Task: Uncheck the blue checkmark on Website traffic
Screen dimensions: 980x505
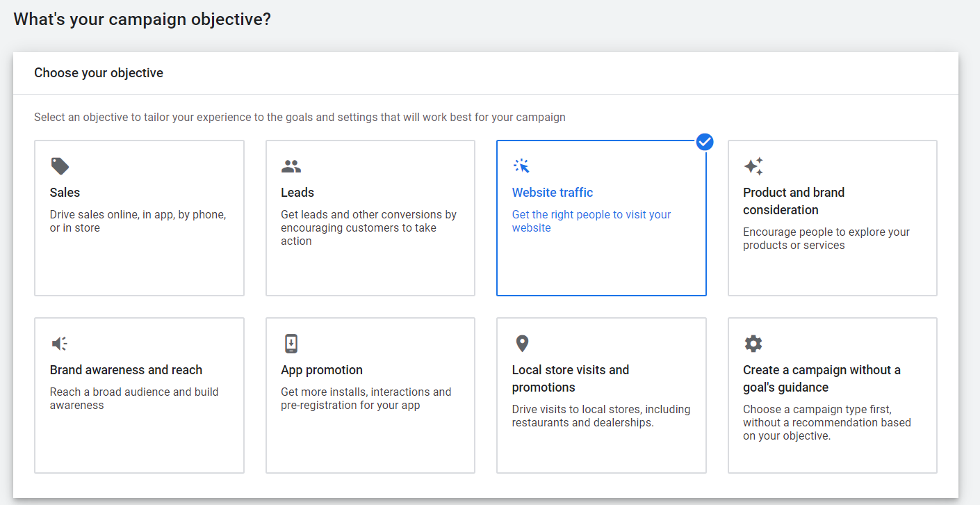Action: [705, 142]
